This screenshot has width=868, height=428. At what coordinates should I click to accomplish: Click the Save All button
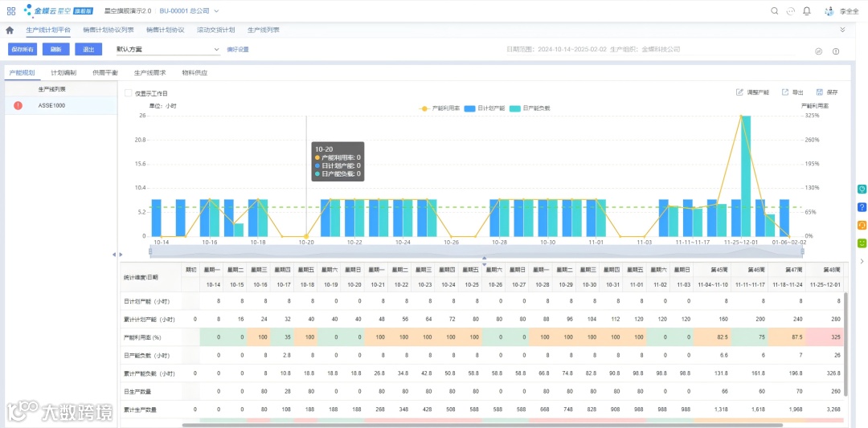click(x=23, y=49)
